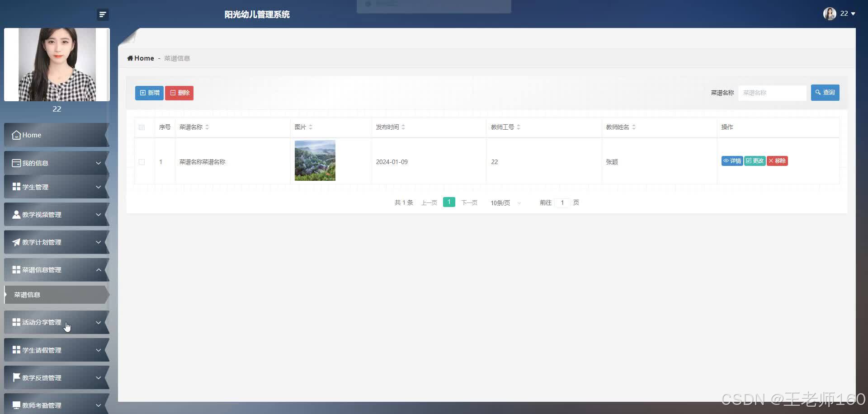Focus the 菜谱名称 search input field
The height and width of the screenshot is (414, 868).
[x=772, y=93]
